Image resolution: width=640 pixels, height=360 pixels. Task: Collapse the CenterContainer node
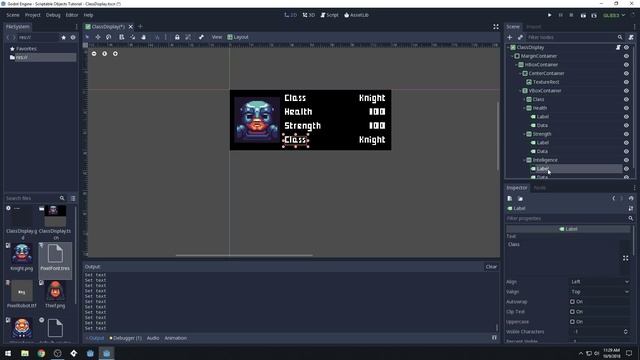tap(520, 73)
